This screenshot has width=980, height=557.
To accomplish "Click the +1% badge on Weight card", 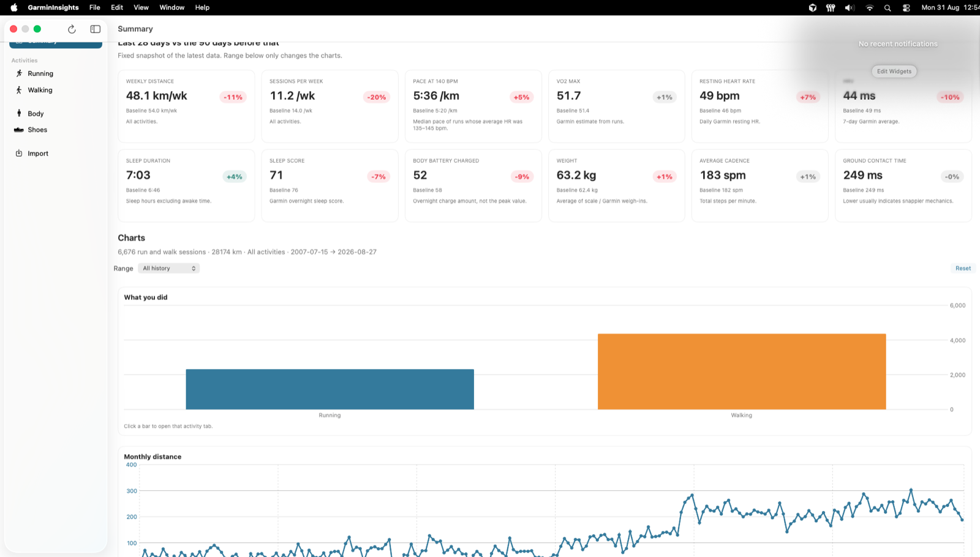I will tap(665, 177).
